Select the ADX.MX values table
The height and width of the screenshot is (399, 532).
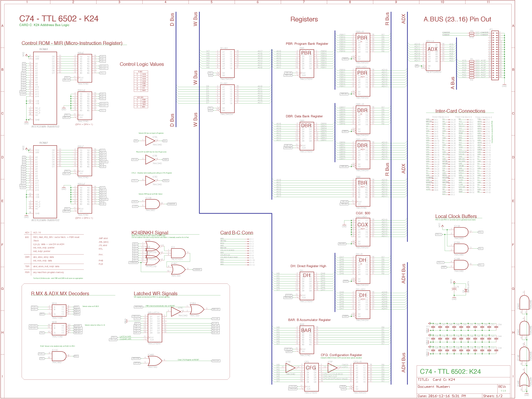click(x=141, y=102)
